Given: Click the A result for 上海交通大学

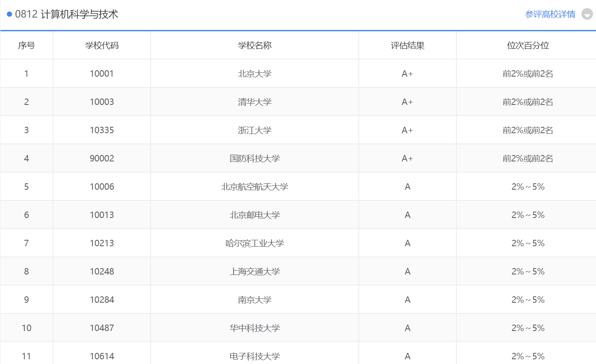Looking at the screenshot, I should tap(408, 272).
